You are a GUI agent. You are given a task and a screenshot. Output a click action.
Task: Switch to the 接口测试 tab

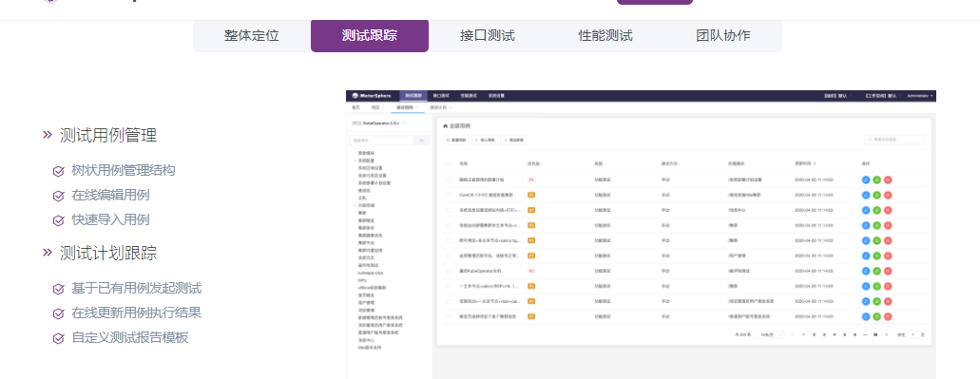[488, 35]
